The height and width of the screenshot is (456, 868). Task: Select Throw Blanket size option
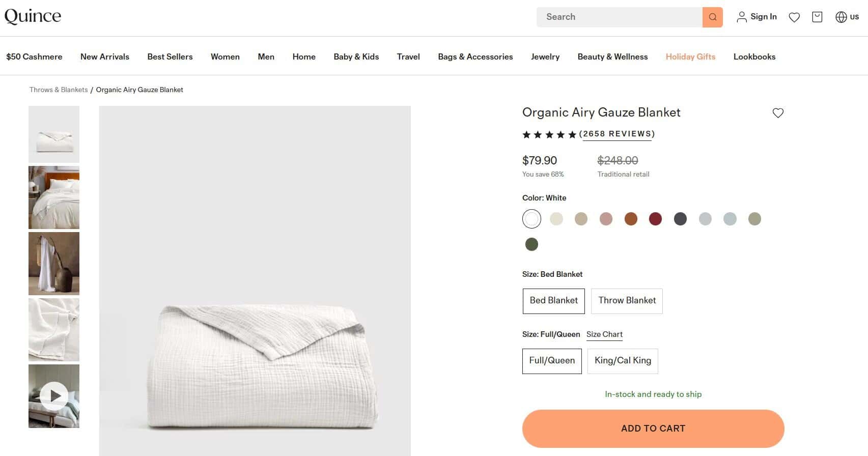pos(627,301)
